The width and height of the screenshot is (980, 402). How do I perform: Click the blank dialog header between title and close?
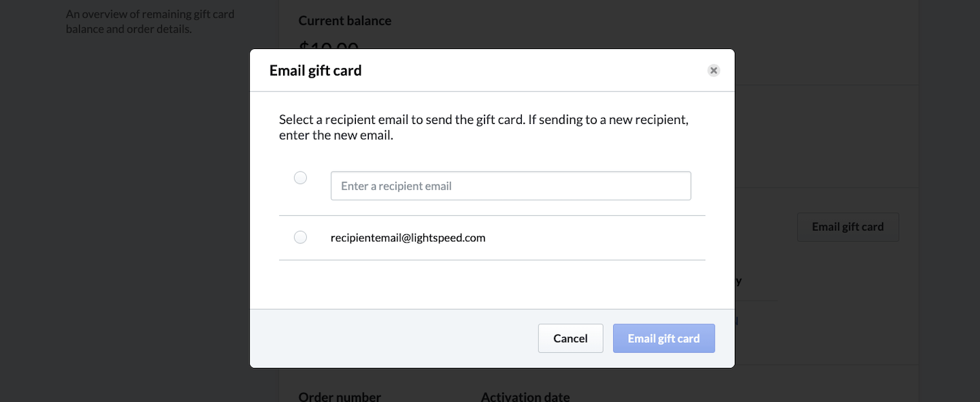531,70
